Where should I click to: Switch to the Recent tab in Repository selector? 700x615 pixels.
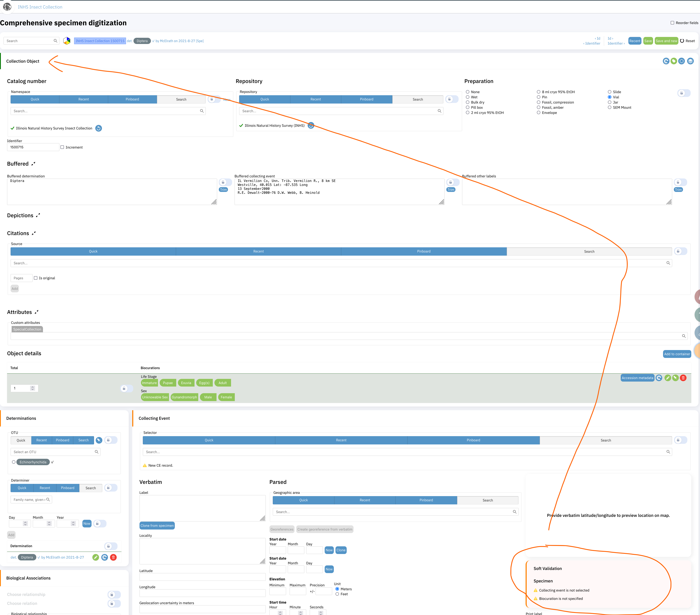click(315, 99)
